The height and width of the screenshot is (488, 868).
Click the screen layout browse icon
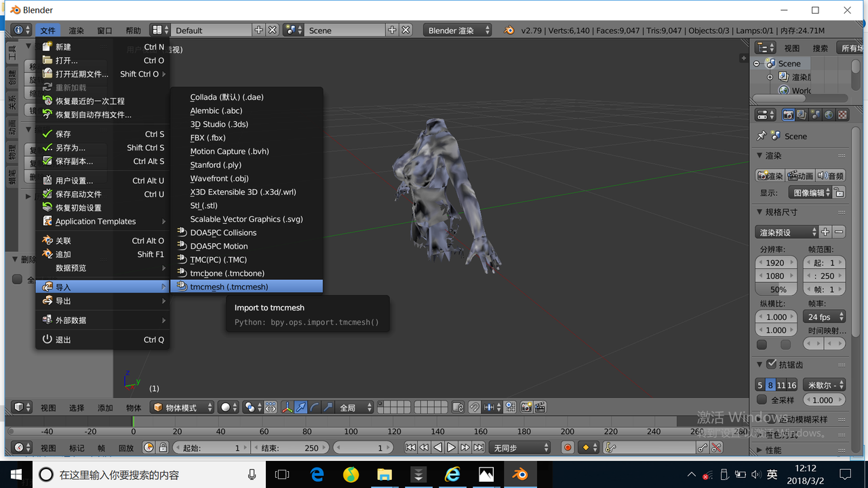point(160,30)
